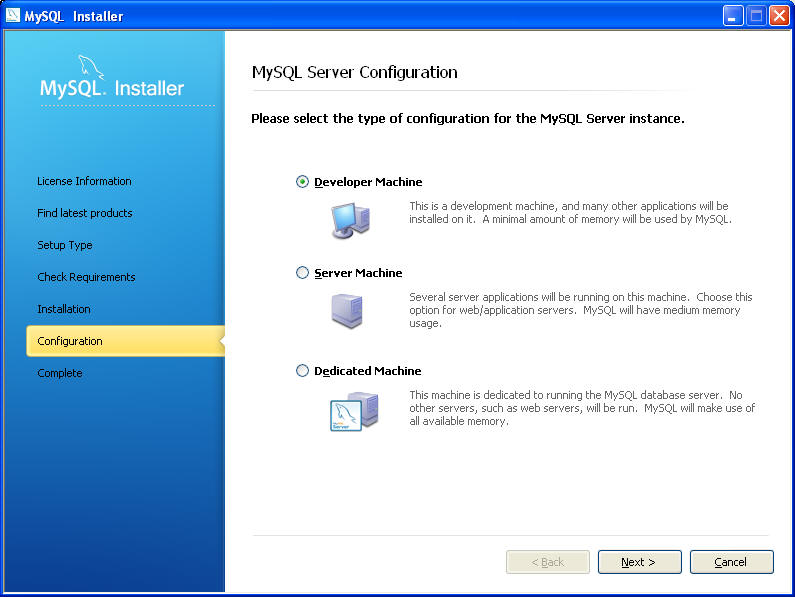
Task: Select the Server Machine radio button
Action: click(302, 272)
